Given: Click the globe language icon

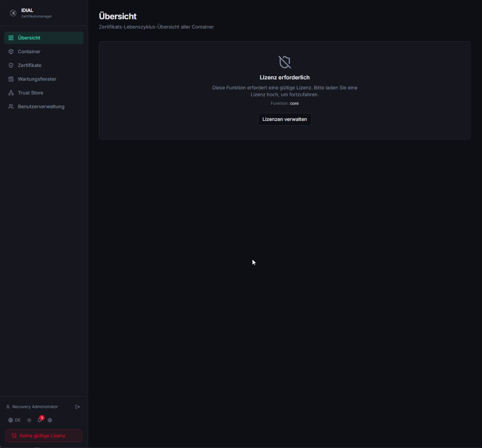Looking at the screenshot, I should [10, 420].
